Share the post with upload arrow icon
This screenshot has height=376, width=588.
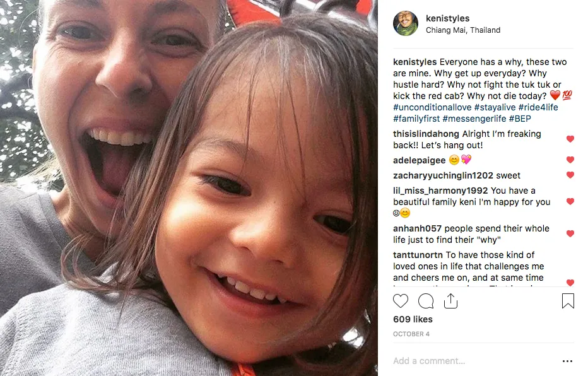point(450,301)
